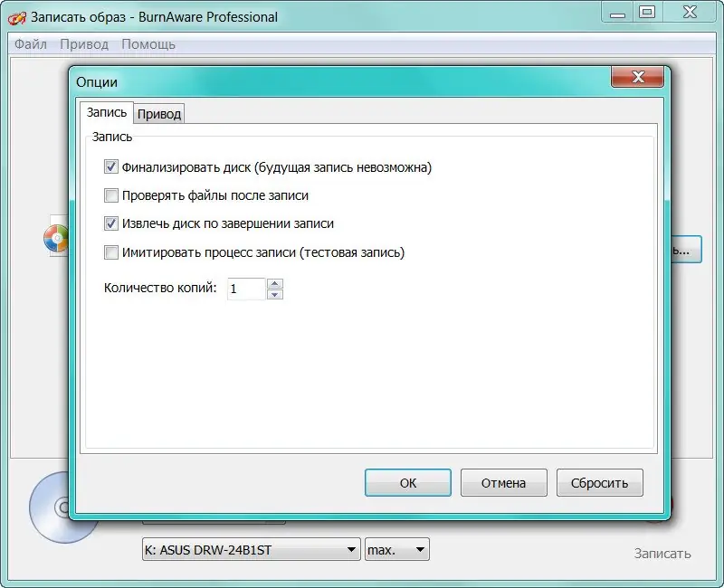Click the BurnAware app icon in title bar
Image resolution: width=724 pixels, height=588 pixels.
click(17, 17)
